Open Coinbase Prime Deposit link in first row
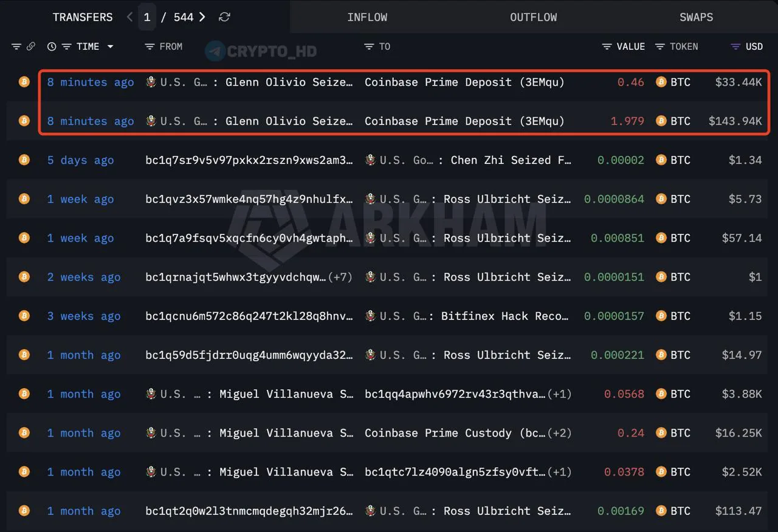778x532 pixels. (464, 82)
